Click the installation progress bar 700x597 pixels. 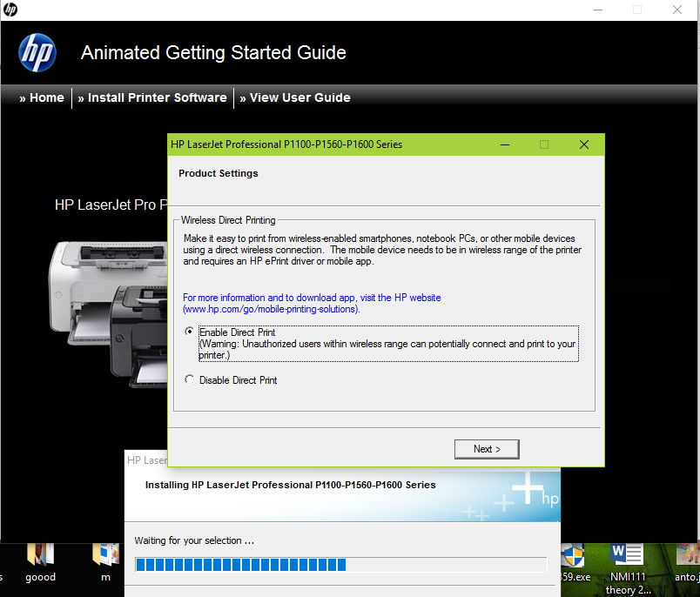341,565
